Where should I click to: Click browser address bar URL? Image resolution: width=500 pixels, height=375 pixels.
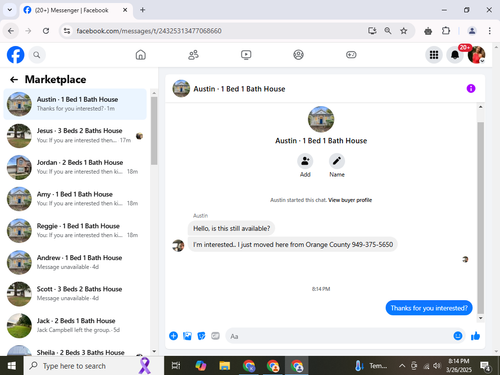tap(149, 31)
